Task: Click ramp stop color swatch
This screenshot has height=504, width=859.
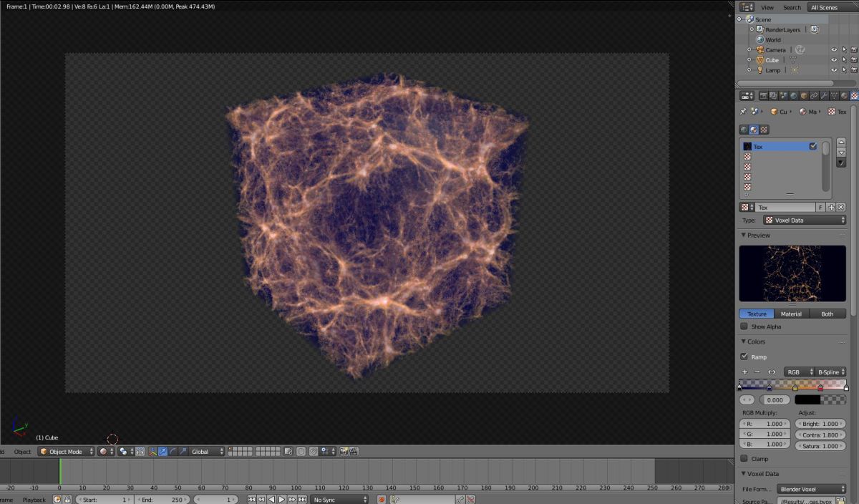Action: pos(820,400)
